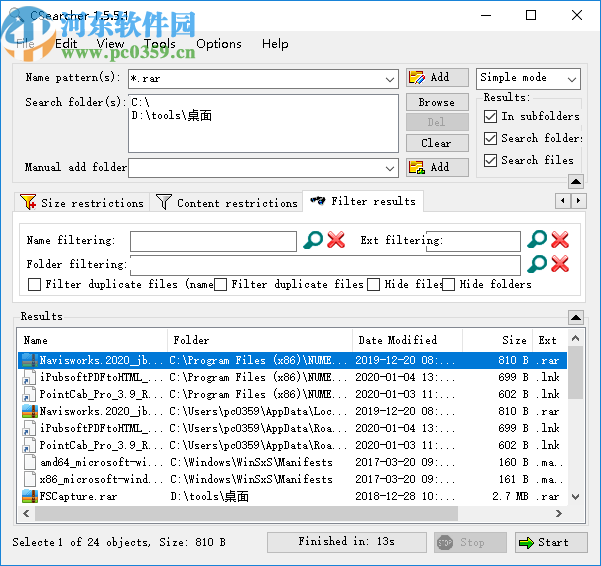
Task: Click the Ext filtering input field
Action: [x=473, y=241]
